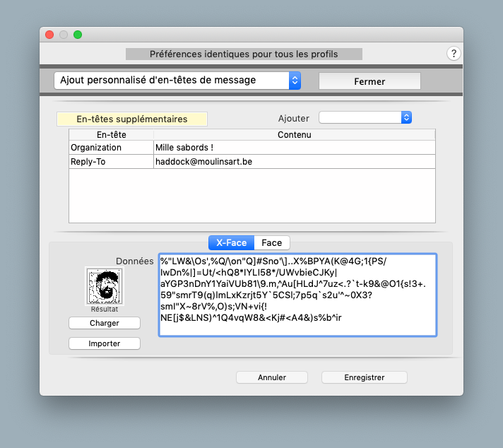Open the message headers preferences dropdown

click(177, 81)
